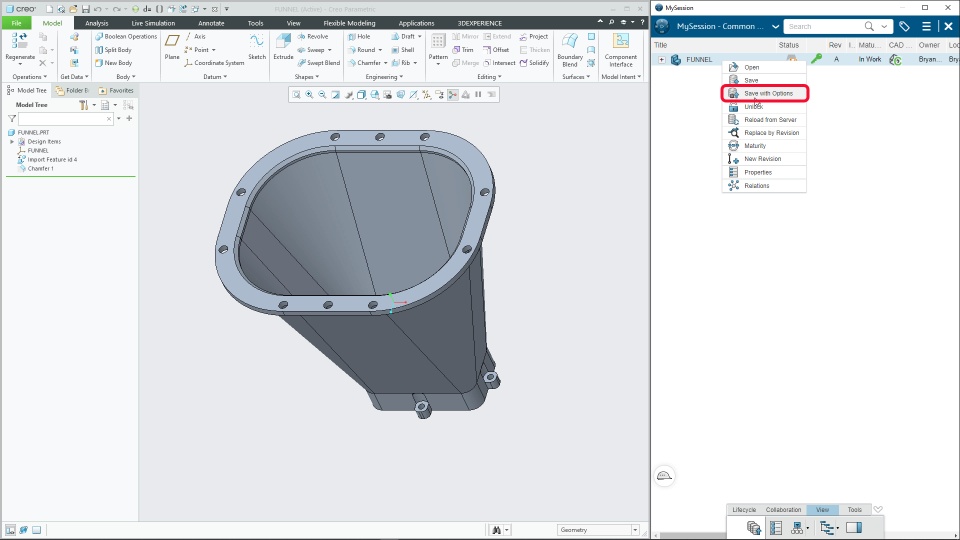Select the Hole tool
960x540 pixels.
359,37
